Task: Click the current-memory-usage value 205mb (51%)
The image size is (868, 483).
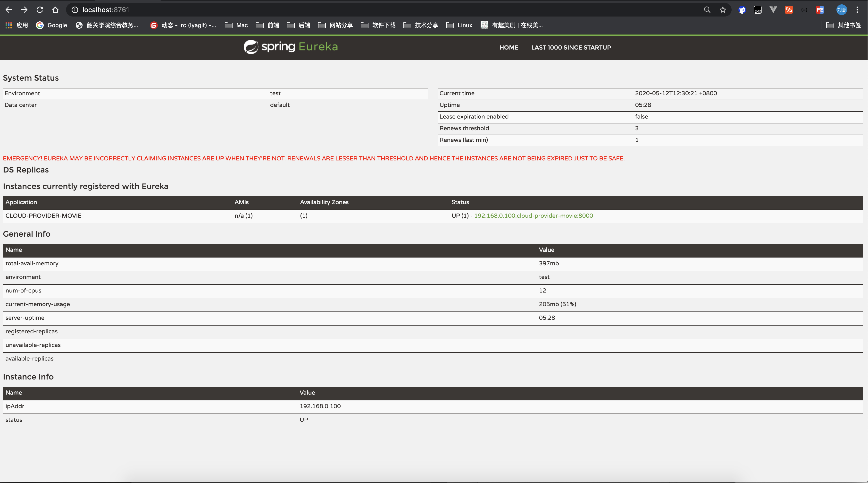Action: 557,304
